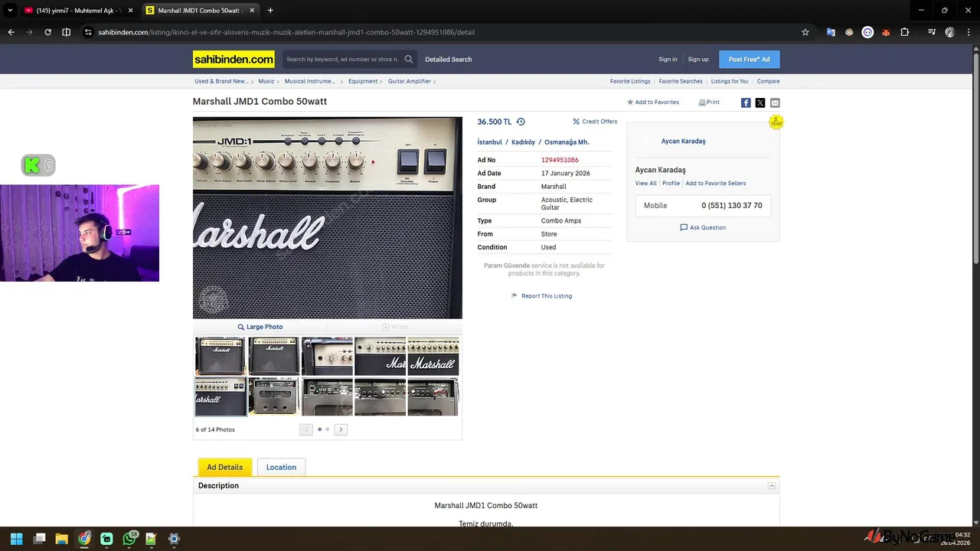Open Used & Brand New breadcrumb
This screenshot has height=551, width=980.
pyautogui.click(x=220, y=81)
